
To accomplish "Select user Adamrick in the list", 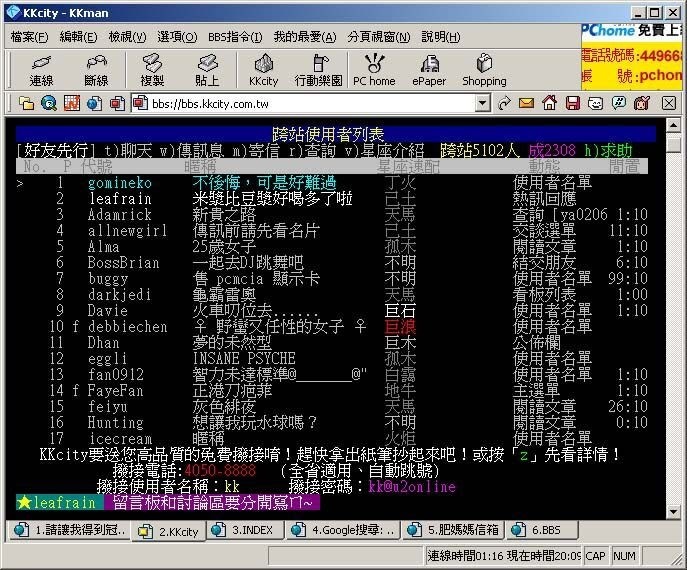I will tap(120, 215).
